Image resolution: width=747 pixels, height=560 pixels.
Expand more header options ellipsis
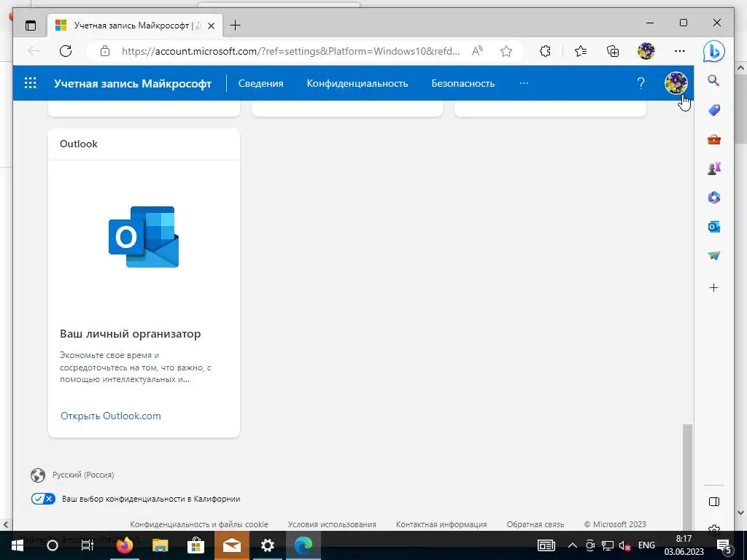(524, 83)
